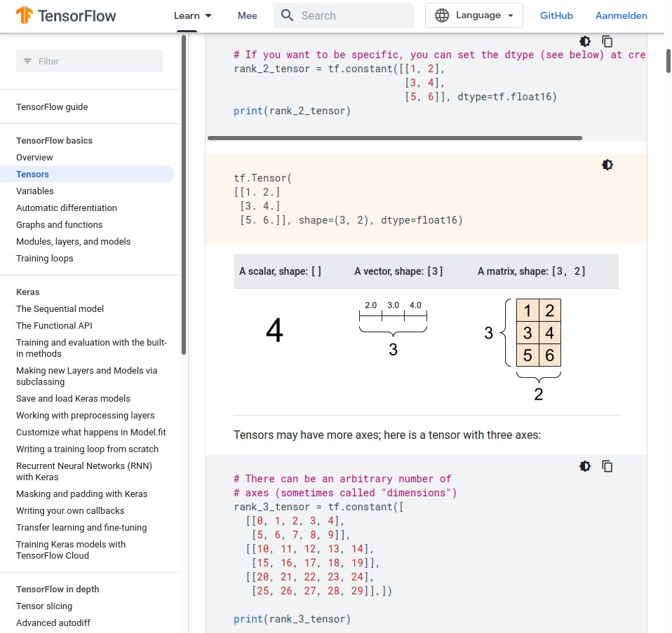Open Transfer learning and fine-tuning
672x633 pixels.
81,528
